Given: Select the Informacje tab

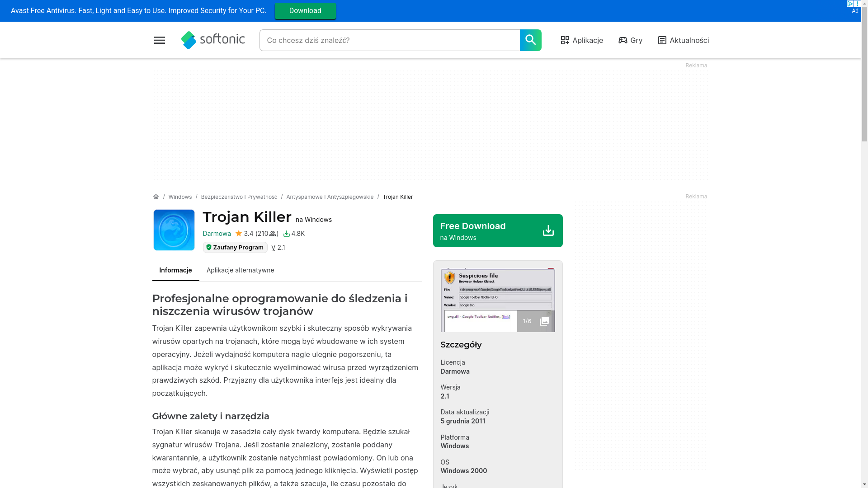Looking at the screenshot, I should click(x=175, y=270).
